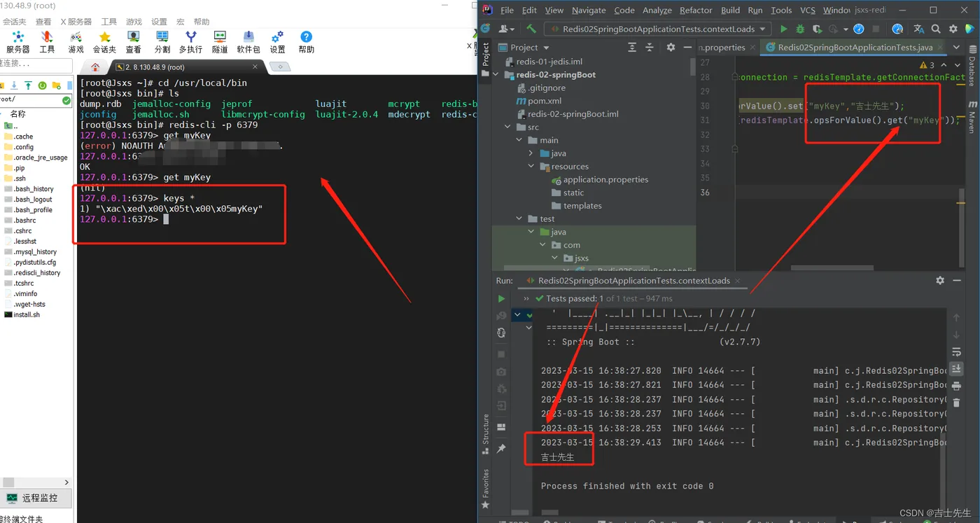Clear the Run console with trash icon
This screenshot has height=523, width=980.
tap(956, 403)
